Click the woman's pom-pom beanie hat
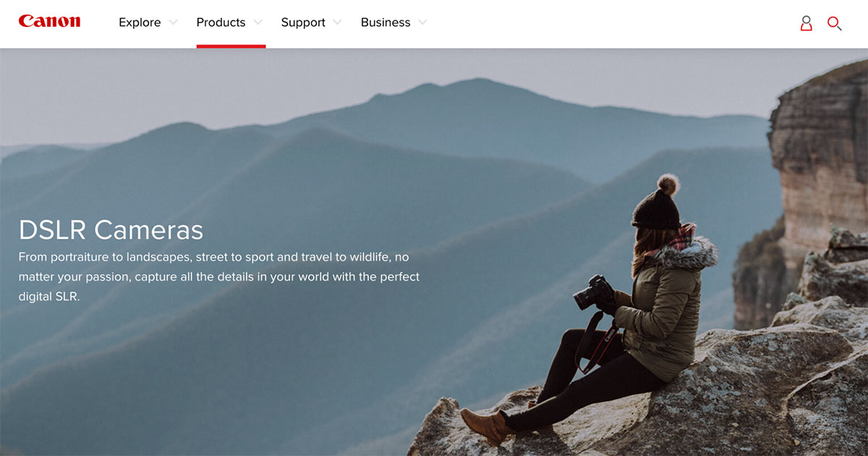Viewport: 868px width, 456px height. point(657,202)
